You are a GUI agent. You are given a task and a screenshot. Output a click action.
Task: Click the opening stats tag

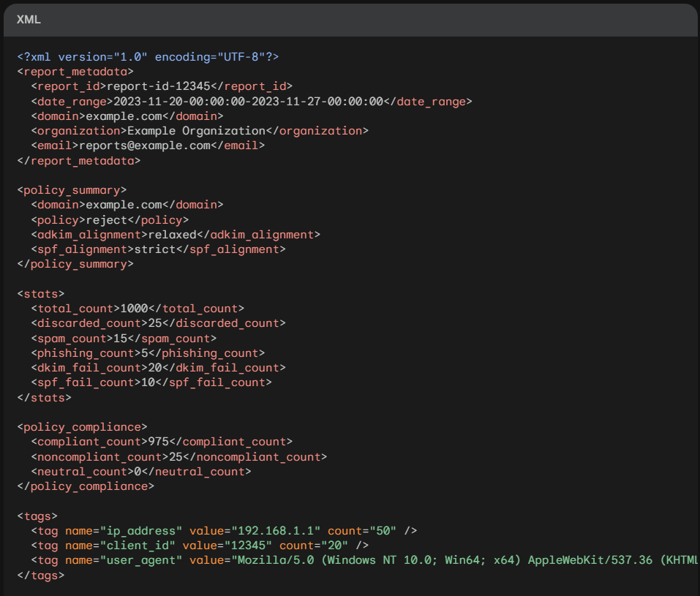pyautogui.click(x=41, y=294)
